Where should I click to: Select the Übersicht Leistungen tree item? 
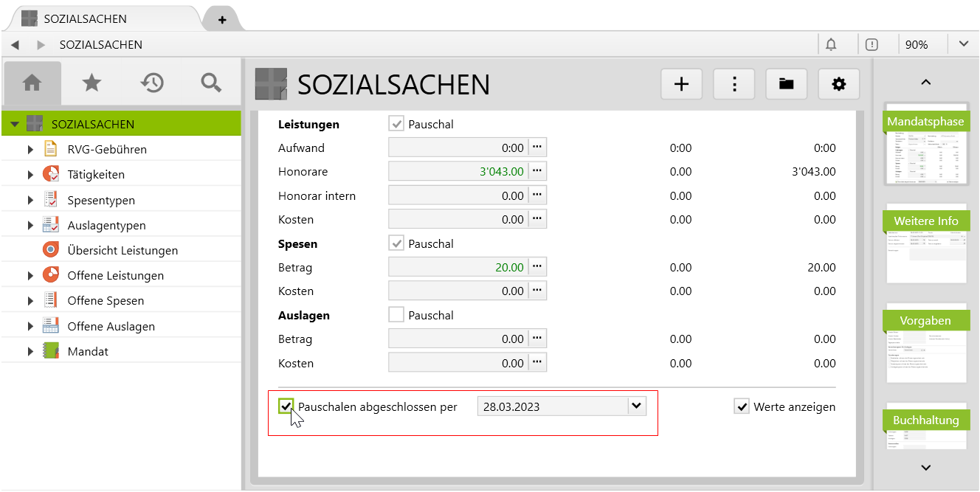122,251
